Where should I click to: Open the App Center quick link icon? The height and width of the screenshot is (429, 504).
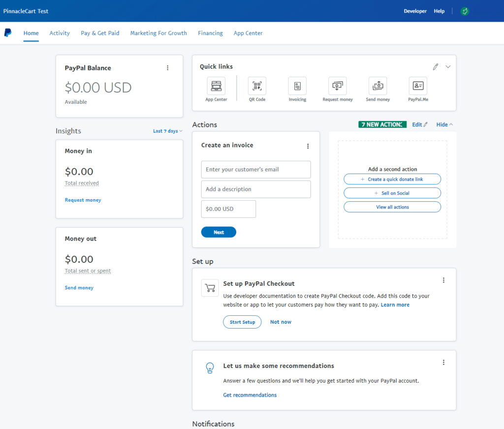tap(216, 86)
